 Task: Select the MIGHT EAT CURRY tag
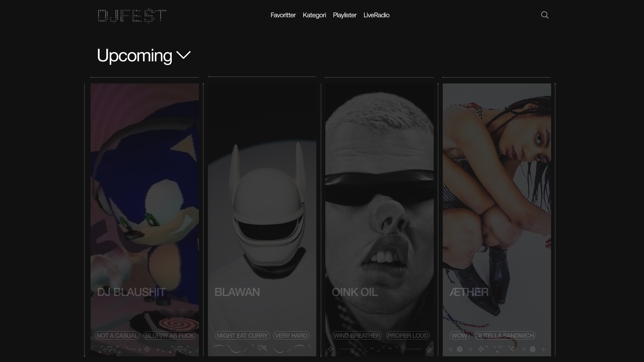242,336
